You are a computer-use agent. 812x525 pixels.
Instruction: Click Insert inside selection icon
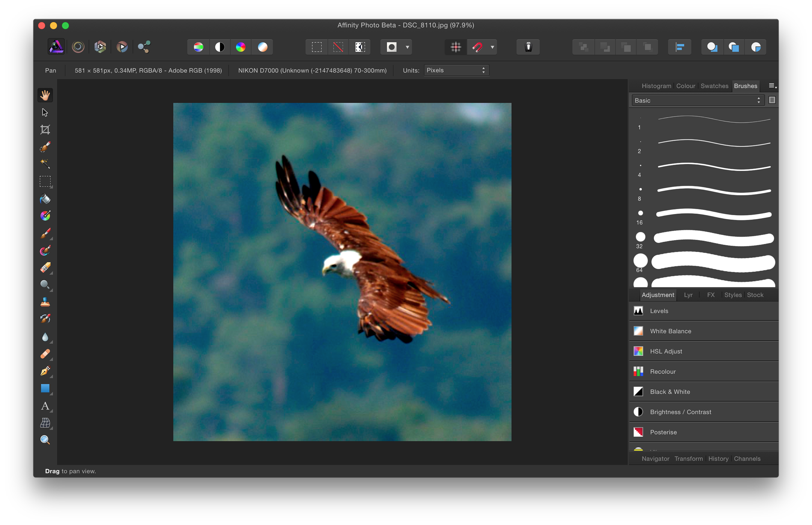(756, 47)
